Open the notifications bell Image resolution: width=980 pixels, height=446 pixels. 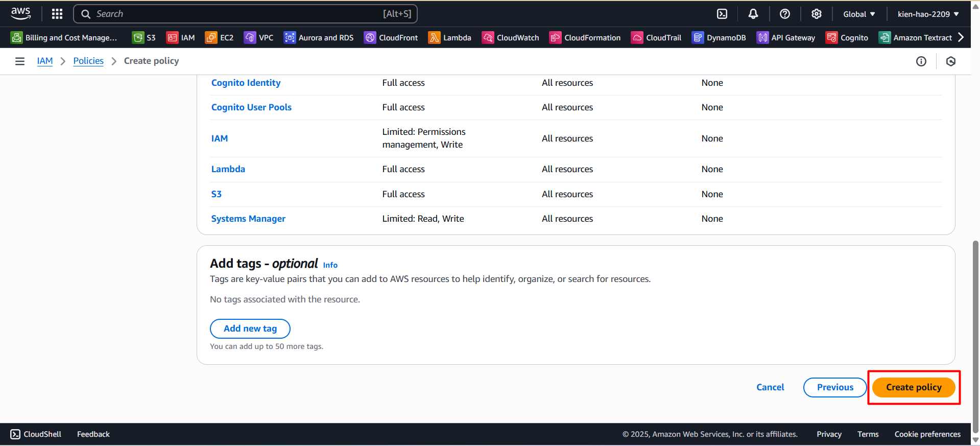[x=753, y=14]
